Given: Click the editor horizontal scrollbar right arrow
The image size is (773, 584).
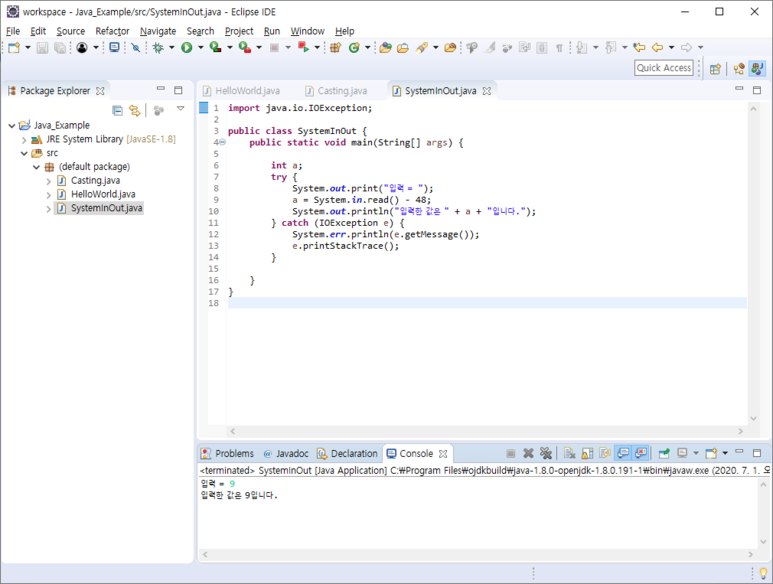Looking at the screenshot, I should pos(740,431).
